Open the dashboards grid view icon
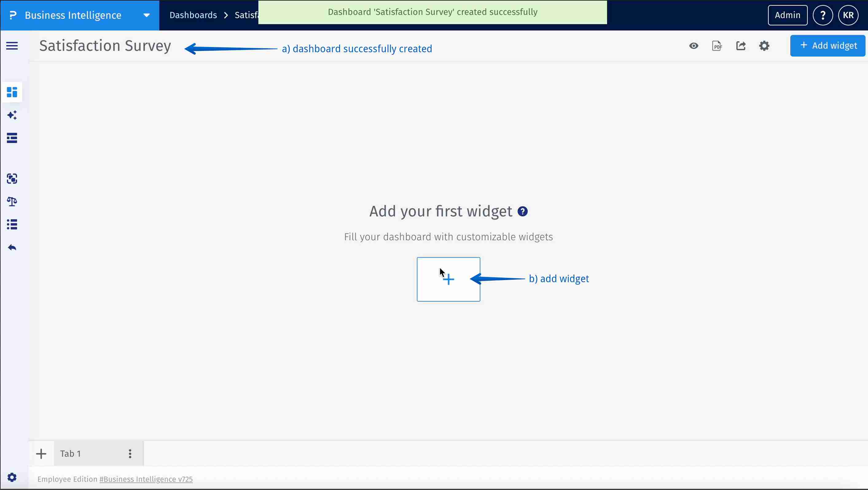 click(12, 92)
